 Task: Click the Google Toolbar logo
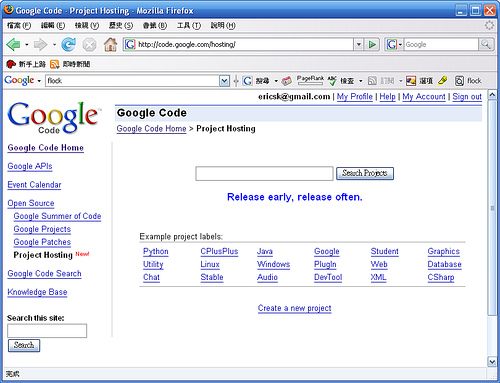tap(19, 80)
